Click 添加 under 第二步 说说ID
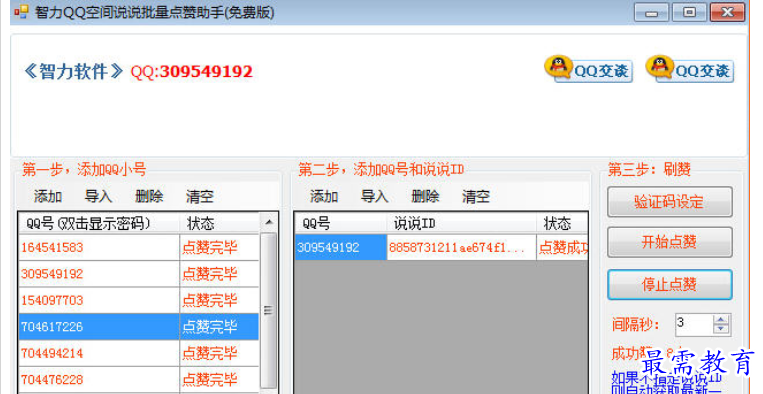Screen dimensions: 763x394 click(324, 197)
